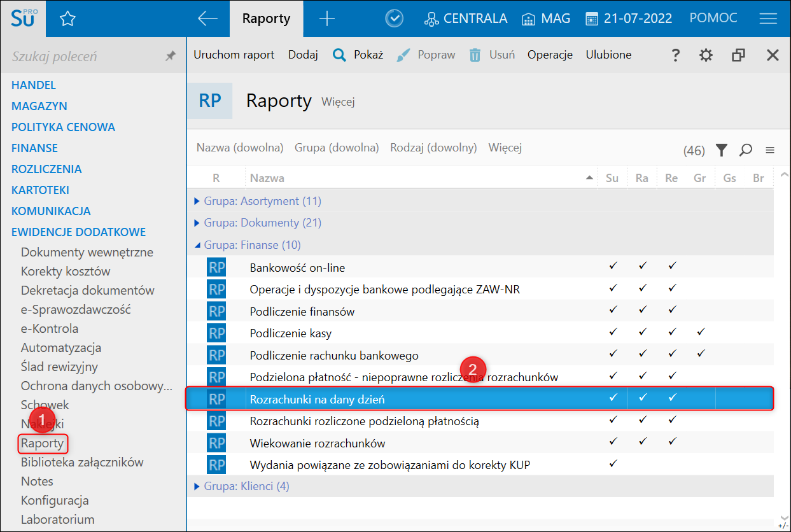The height and width of the screenshot is (532, 791).
Task: Expand the Grupa: Asortyment group
Action: point(197,201)
